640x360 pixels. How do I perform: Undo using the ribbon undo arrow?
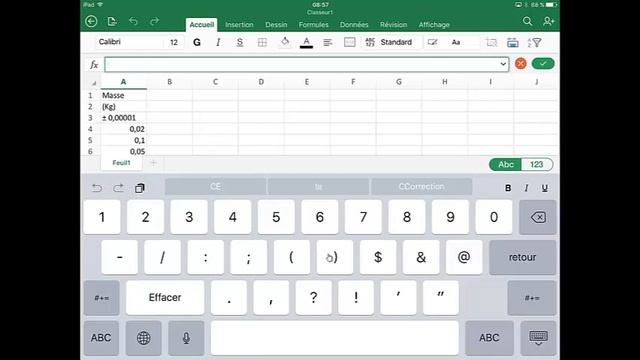133,21
